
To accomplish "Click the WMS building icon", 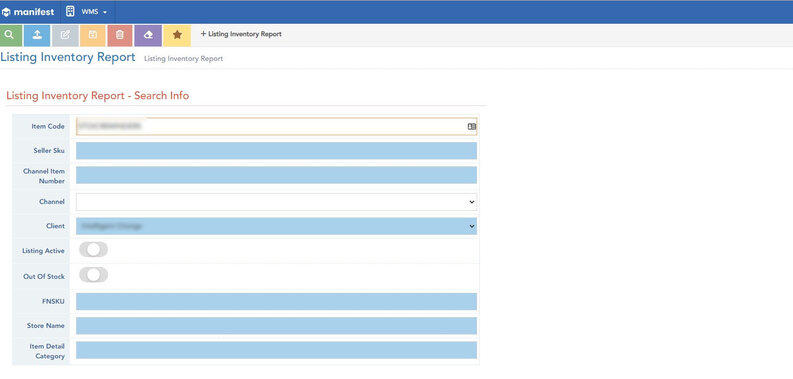I will click(x=70, y=12).
